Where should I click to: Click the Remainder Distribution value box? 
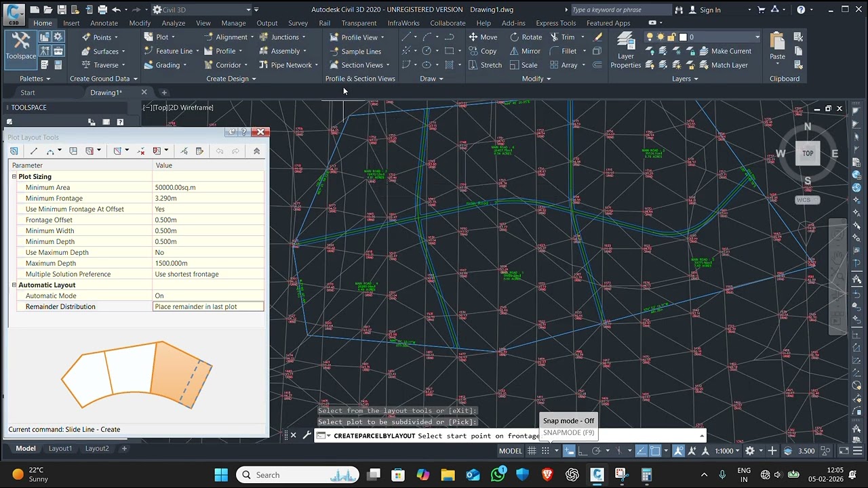208,307
